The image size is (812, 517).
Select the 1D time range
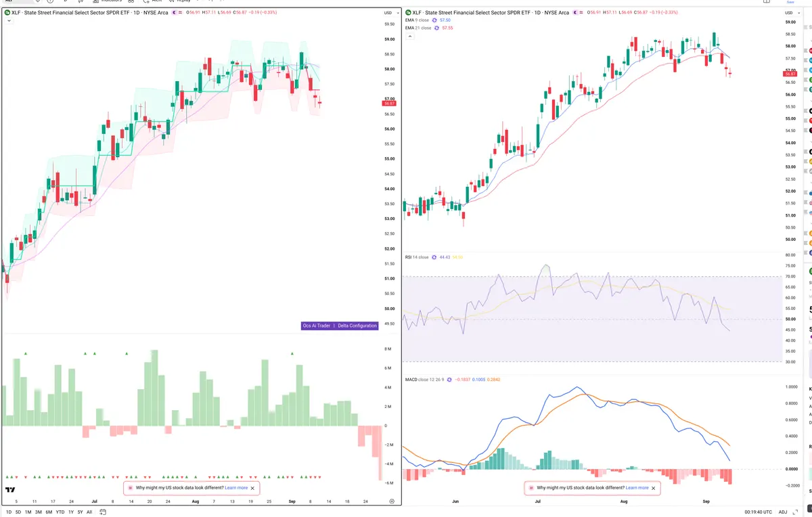pyautogui.click(x=9, y=512)
